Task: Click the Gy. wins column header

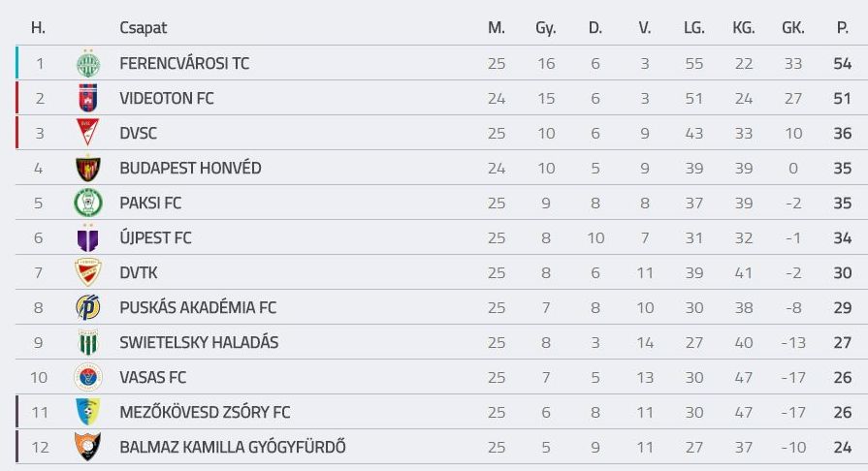Action: coord(546,28)
